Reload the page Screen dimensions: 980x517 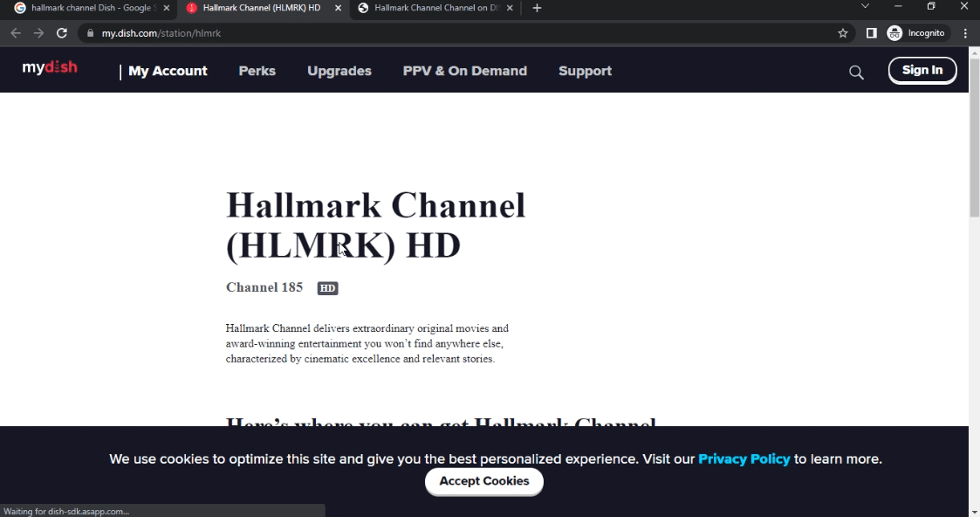[61, 33]
